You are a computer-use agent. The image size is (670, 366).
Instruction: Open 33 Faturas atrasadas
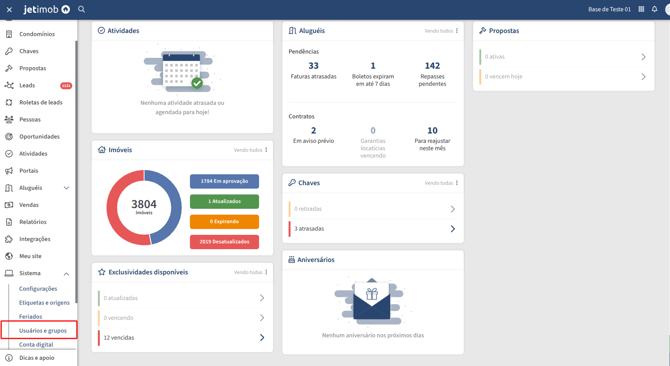click(313, 70)
